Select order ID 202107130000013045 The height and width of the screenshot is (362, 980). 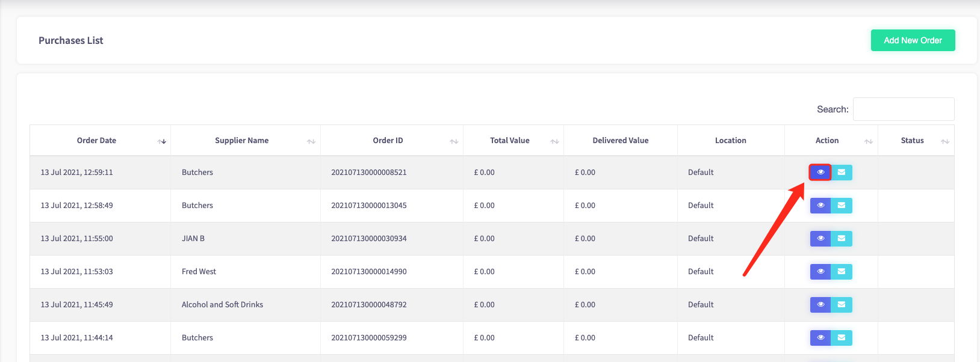tap(369, 206)
